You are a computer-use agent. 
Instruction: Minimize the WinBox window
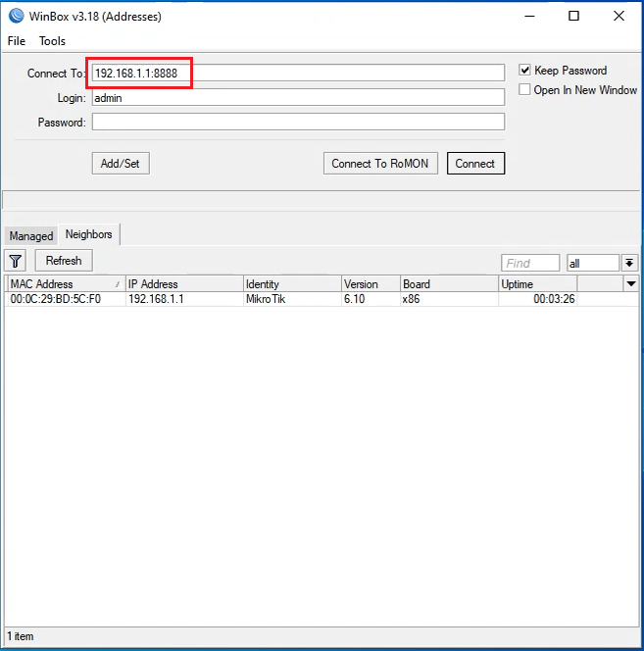[x=529, y=17]
